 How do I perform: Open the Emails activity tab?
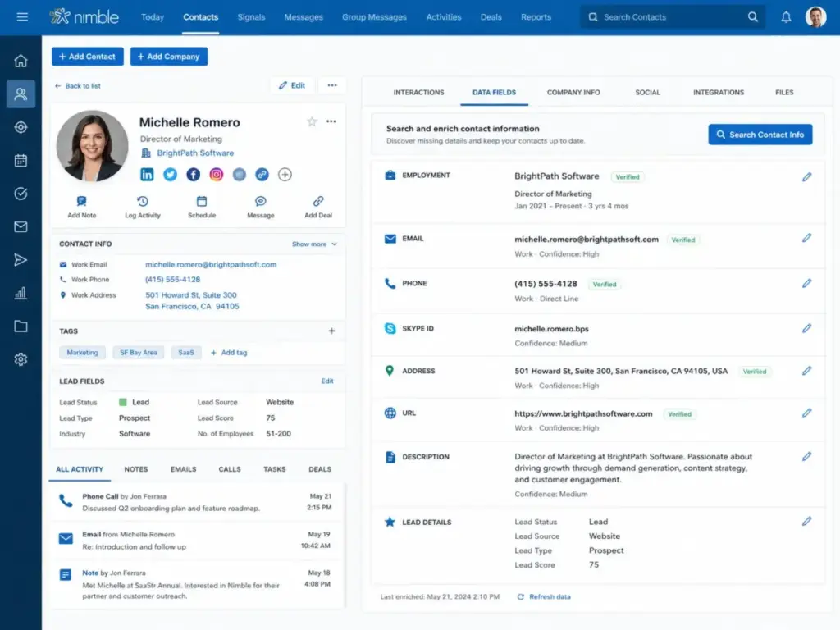click(x=183, y=468)
